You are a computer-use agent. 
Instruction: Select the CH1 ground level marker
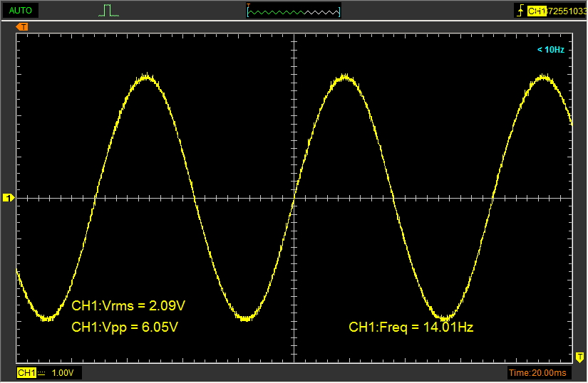[x=9, y=198]
